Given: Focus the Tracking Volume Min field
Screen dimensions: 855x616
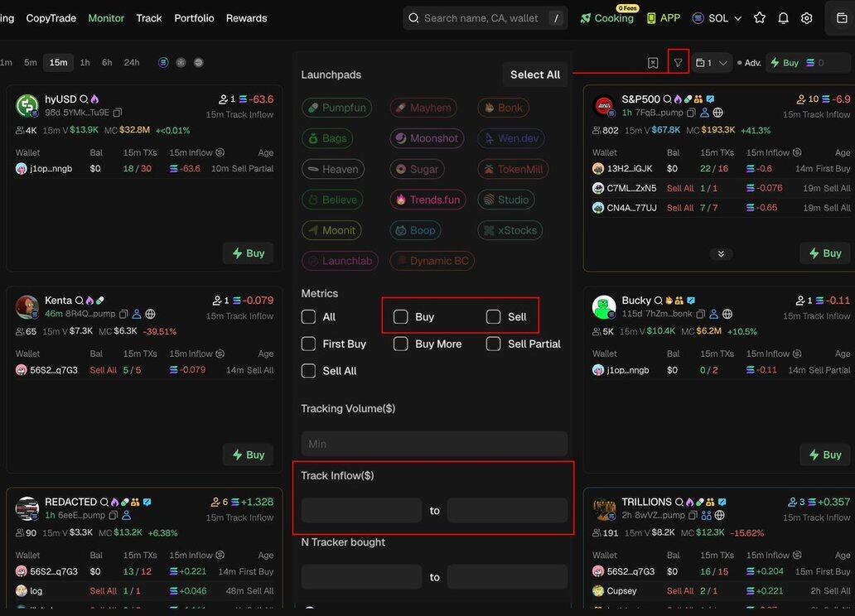Looking at the screenshot, I should pyautogui.click(x=434, y=444).
